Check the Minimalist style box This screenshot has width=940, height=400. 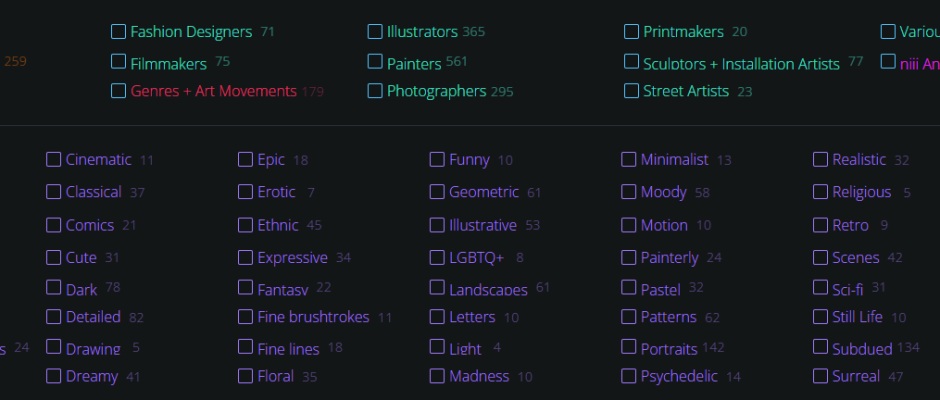coord(628,160)
